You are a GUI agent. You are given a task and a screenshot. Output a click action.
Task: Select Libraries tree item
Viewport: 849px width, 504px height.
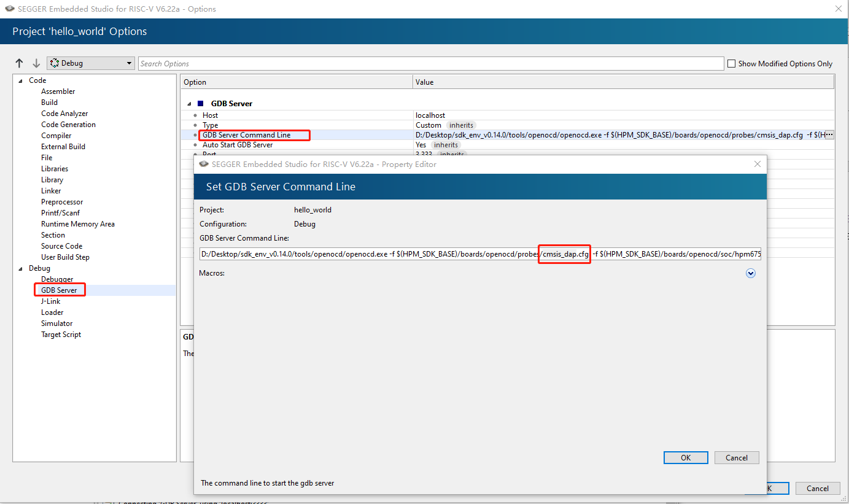click(55, 169)
